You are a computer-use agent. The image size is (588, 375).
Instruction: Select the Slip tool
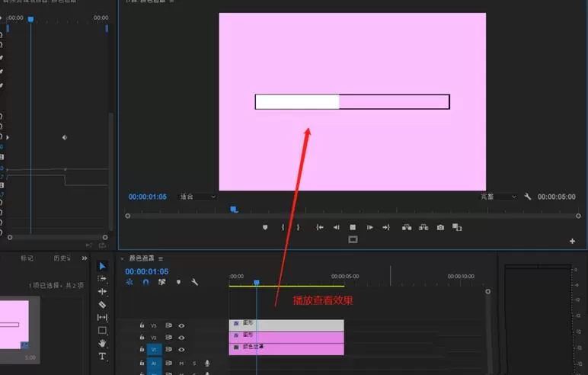pos(102,318)
